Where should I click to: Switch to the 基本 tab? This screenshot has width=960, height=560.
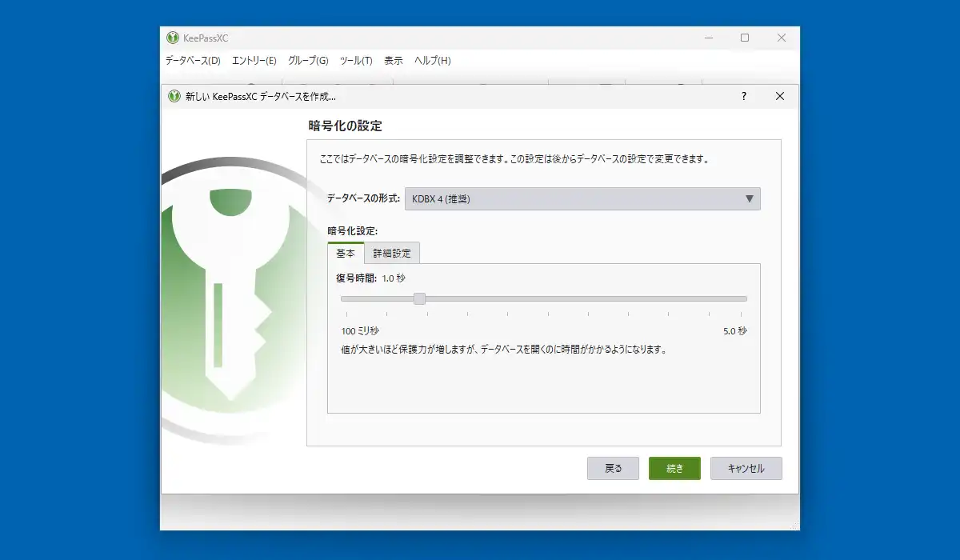[x=346, y=253]
